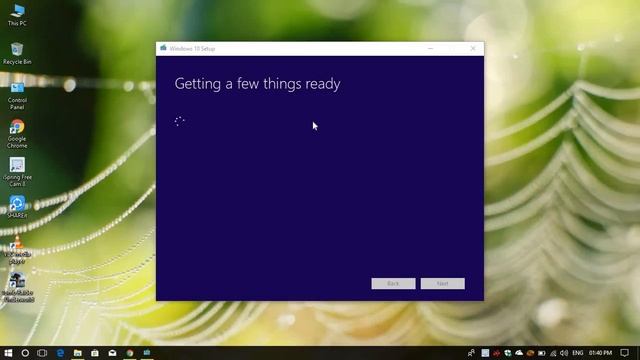
Task: Click the Windows 10 Setup title text
Action: (192, 49)
